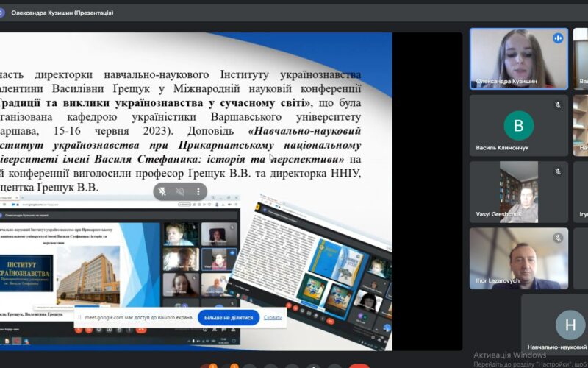The height and width of the screenshot is (368, 588).
Task: Click muted microphone icon on Василь Климончук tile
Action: tap(558, 105)
